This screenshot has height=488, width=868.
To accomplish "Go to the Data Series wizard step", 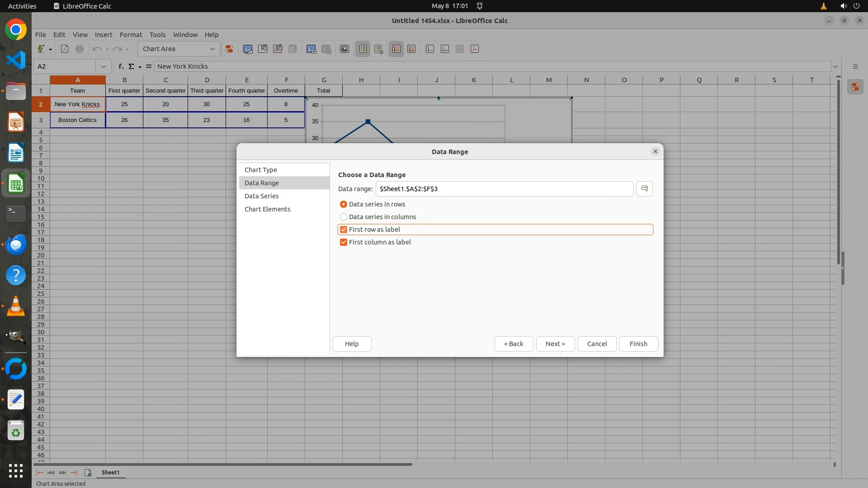I will [x=261, y=196].
